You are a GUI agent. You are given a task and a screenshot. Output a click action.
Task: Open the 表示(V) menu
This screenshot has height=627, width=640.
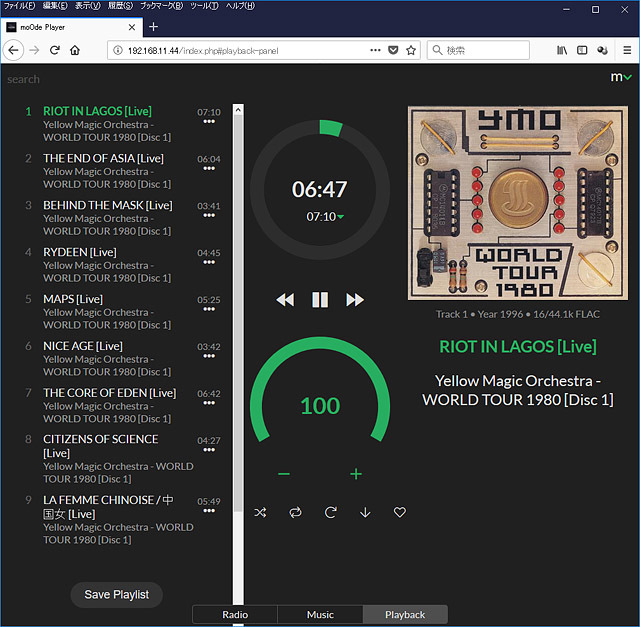pyautogui.click(x=87, y=6)
